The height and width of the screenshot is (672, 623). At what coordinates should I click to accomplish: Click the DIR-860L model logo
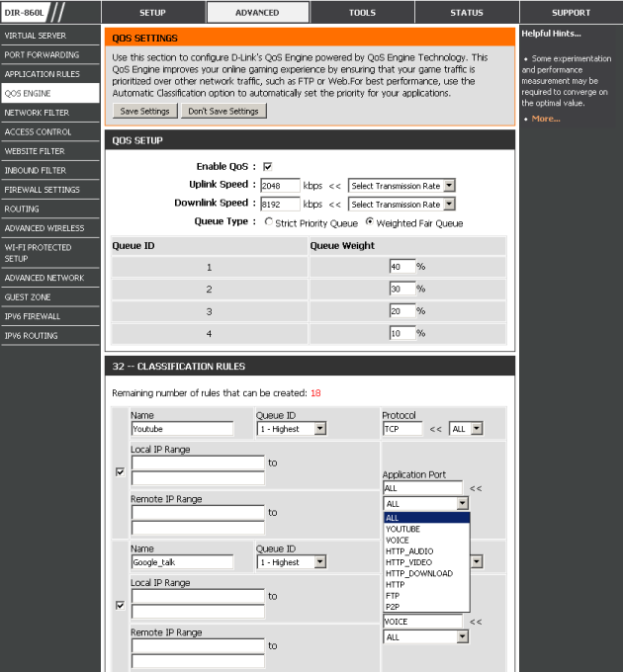point(25,12)
